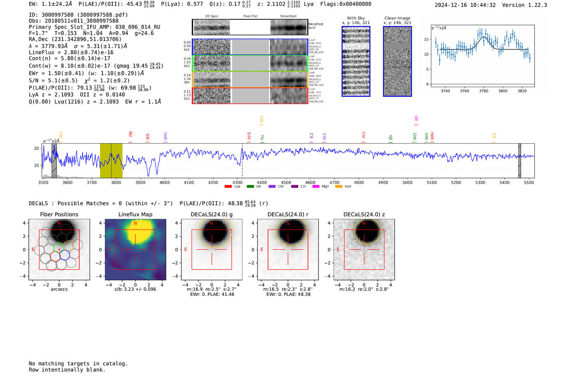Click the EWr: 0, PLAE: 41.48 caption
The image size is (576, 392).
coord(212,295)
